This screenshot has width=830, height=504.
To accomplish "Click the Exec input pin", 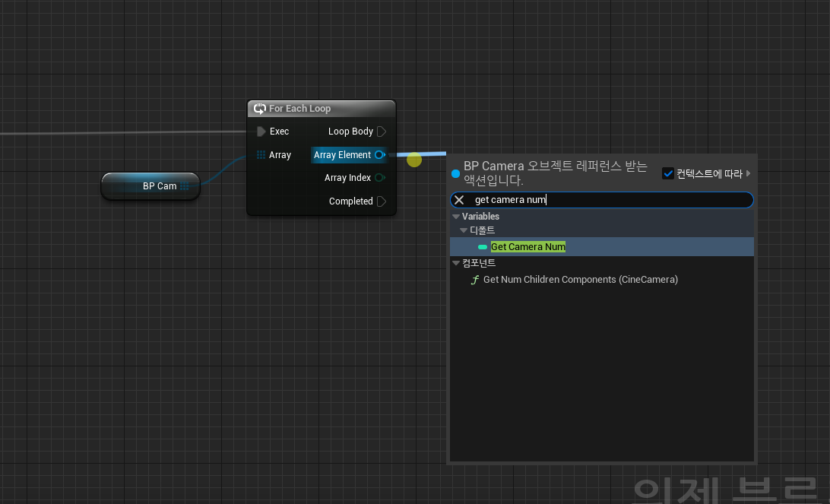I will pos(261,132).
